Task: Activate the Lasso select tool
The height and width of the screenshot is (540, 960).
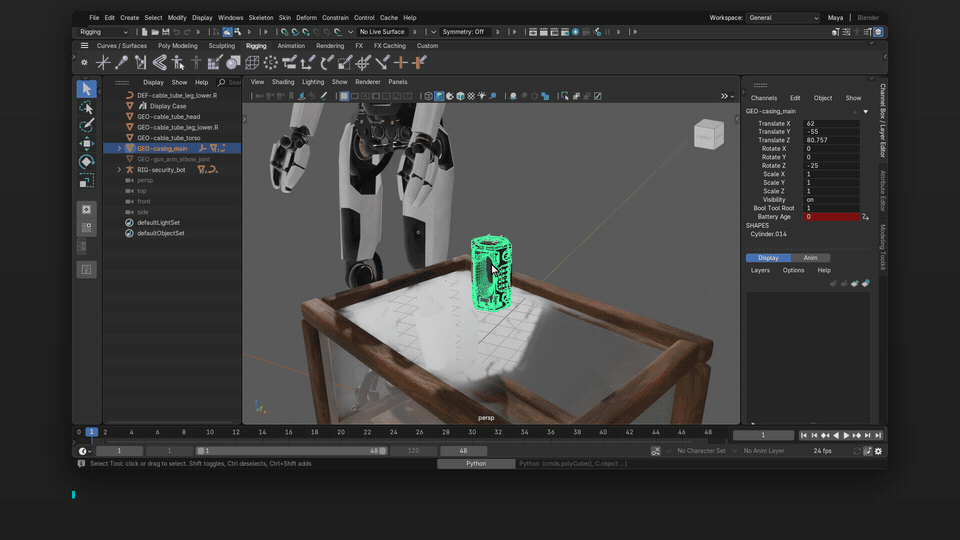Action: point(86,108)
